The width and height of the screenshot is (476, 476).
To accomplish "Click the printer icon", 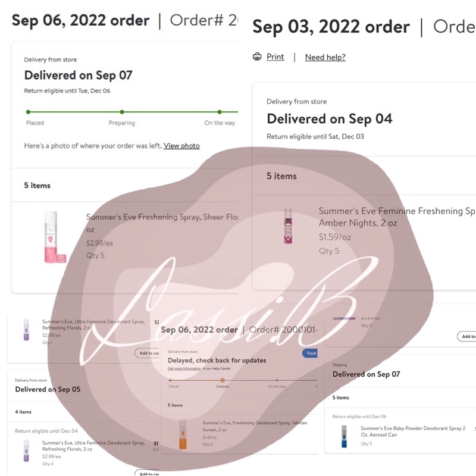I will click(257, 57).
